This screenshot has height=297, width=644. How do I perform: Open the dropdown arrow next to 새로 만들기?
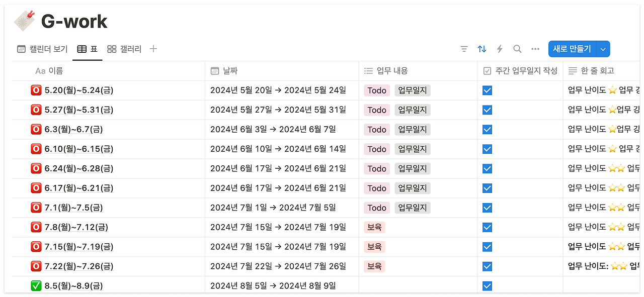click(603, 49)
